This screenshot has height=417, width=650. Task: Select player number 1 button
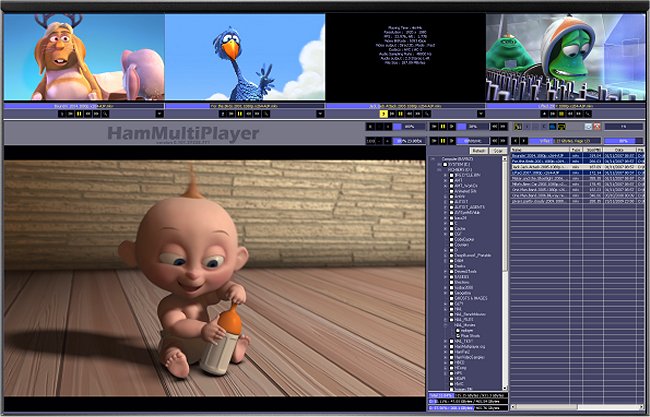[x=62, y=114]
